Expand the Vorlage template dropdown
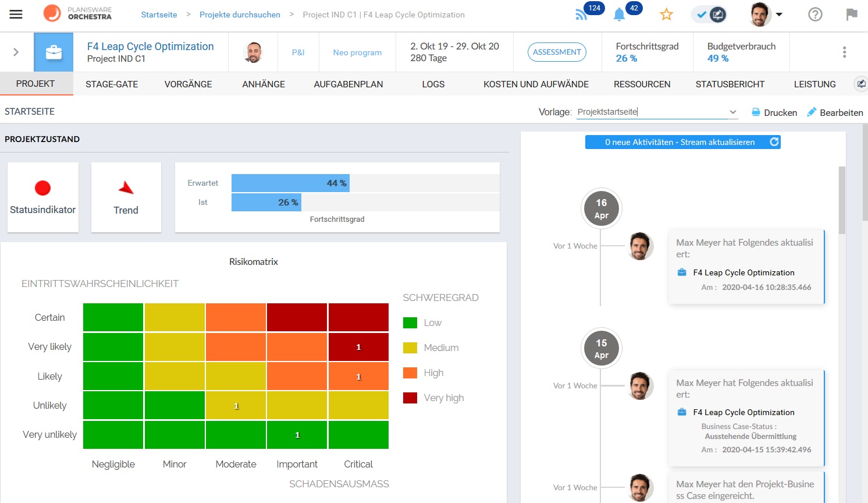 click(x=732, y=112)
